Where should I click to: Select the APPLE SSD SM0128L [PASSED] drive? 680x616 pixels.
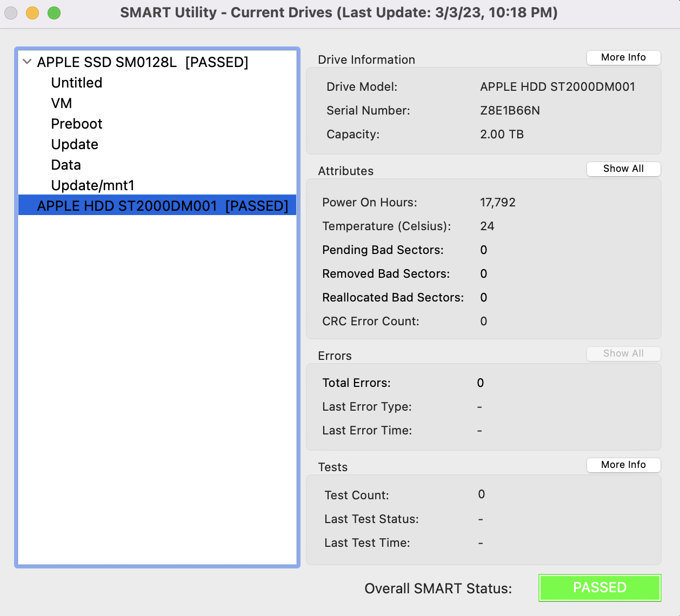pyautogui.click(x=143, y=62)
